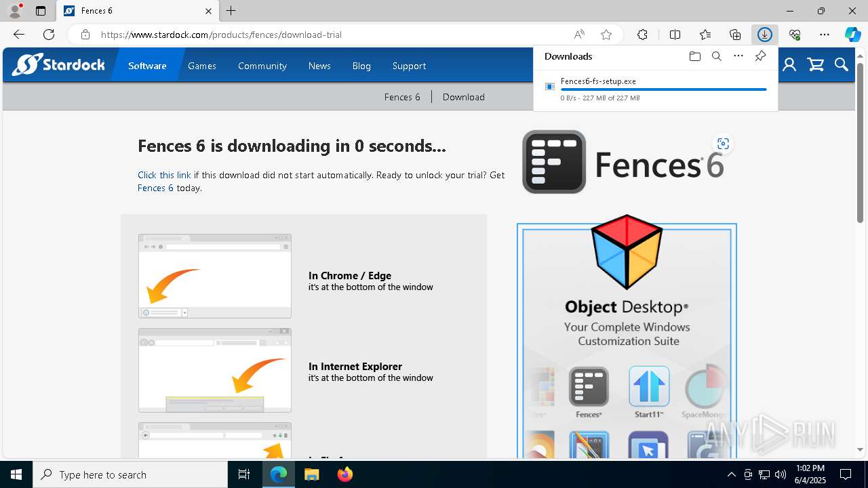This screenshot has height=488, width=868.
Task: Open the Blog menu item
Action: pos(361,66)
